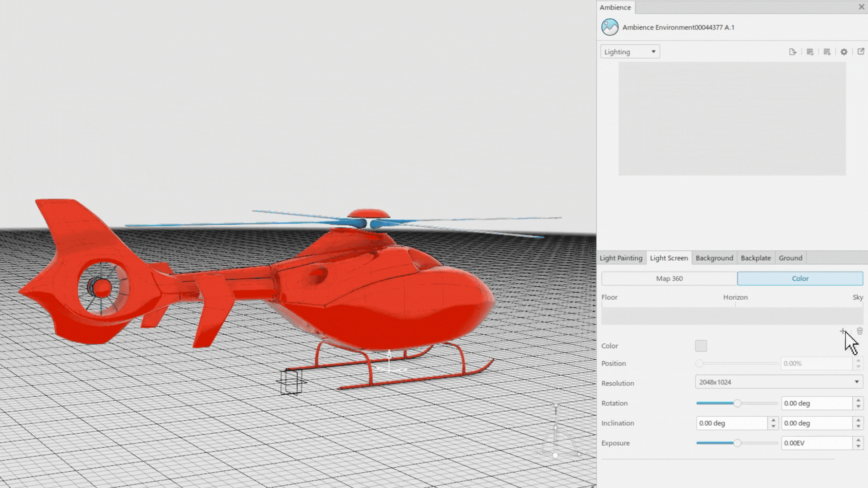
Task: Click the pop-out external window icon
Action: pos(861,52)
